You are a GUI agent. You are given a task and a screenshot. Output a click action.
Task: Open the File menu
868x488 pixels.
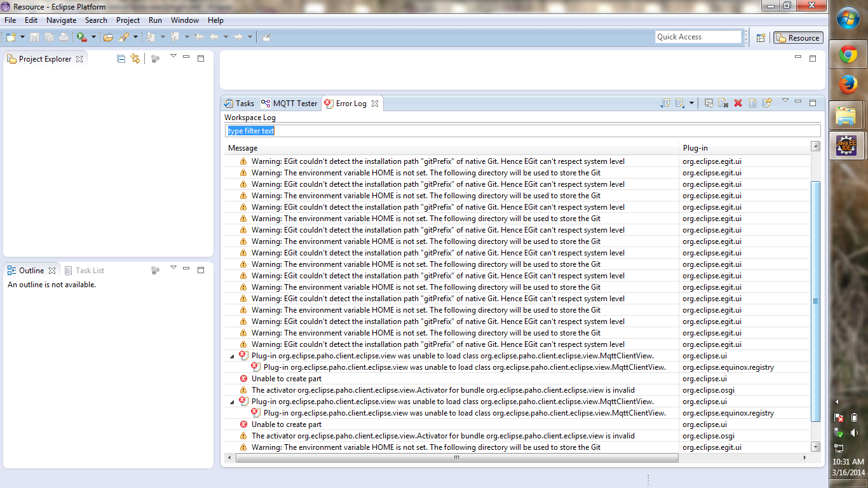(10, 20)
